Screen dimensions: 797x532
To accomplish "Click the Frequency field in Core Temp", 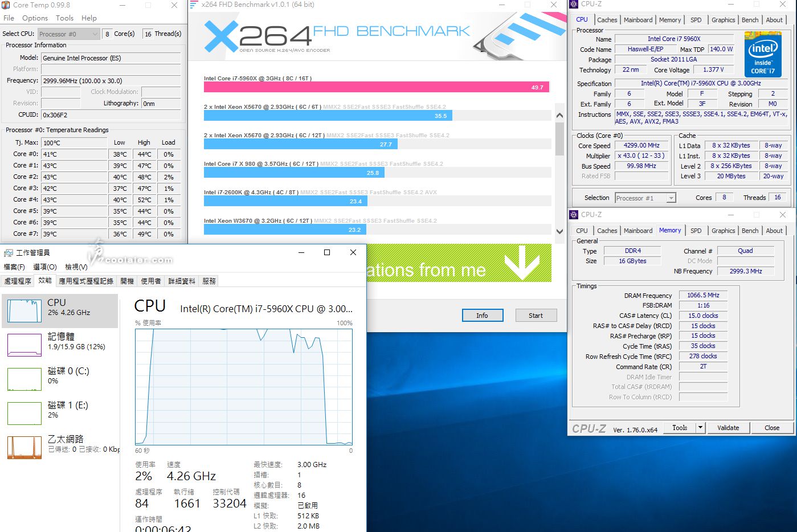I will tap(111, 81).
